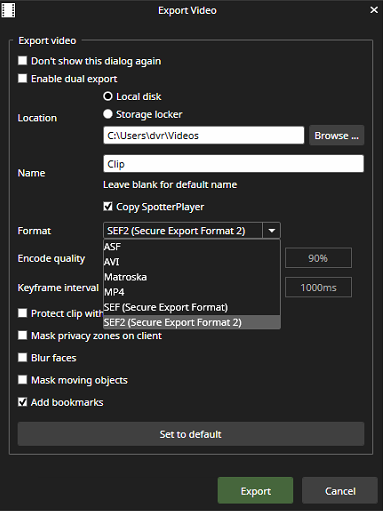The height and width of the screenshot is (511, 383).
Task: Click the 1000ms keyframe interval box
Action: pyautogui.click(x=318, y=287)
